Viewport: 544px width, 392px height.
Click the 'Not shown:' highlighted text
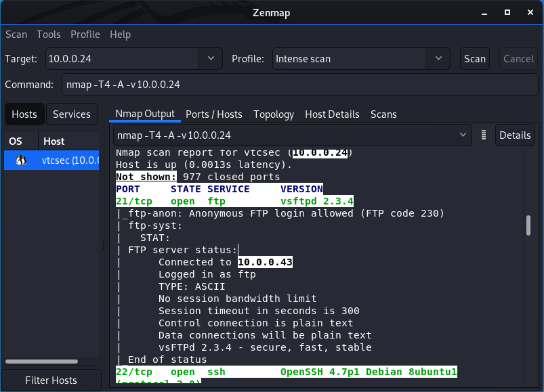(x=146, y=177)
